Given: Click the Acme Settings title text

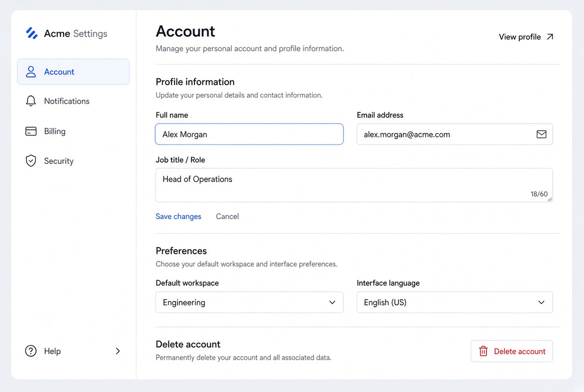Looking at the screenshot, I should coord(75,33).
